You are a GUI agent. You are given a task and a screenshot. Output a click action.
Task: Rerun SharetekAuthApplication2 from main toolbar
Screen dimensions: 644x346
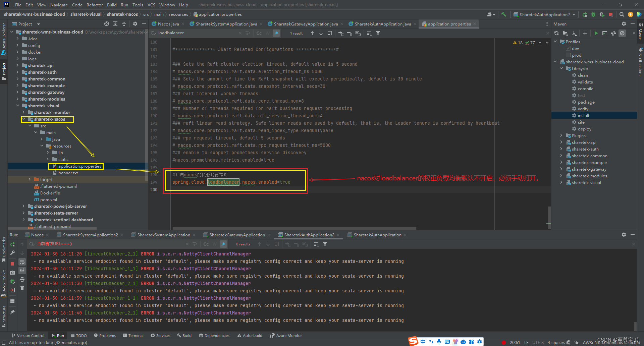click(x=585, y=14)
